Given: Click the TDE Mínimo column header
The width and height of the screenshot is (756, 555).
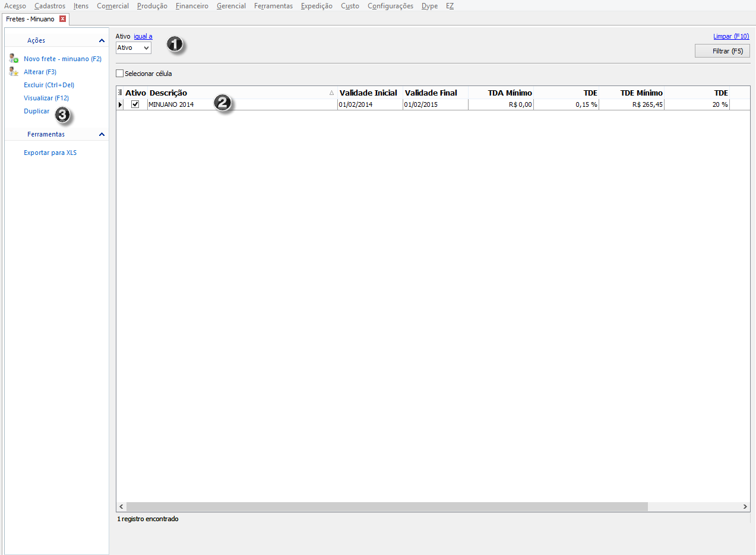Looking at the screenshot, I should coord(631,93).
